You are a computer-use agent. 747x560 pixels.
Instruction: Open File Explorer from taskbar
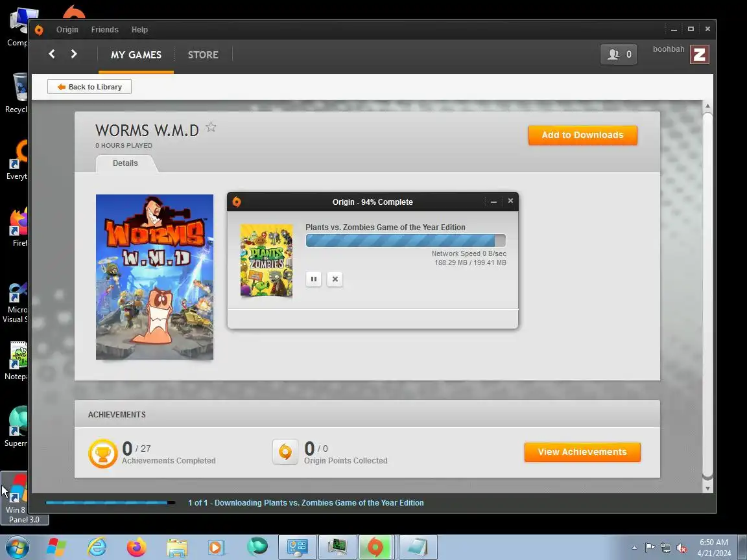[177, 547]
